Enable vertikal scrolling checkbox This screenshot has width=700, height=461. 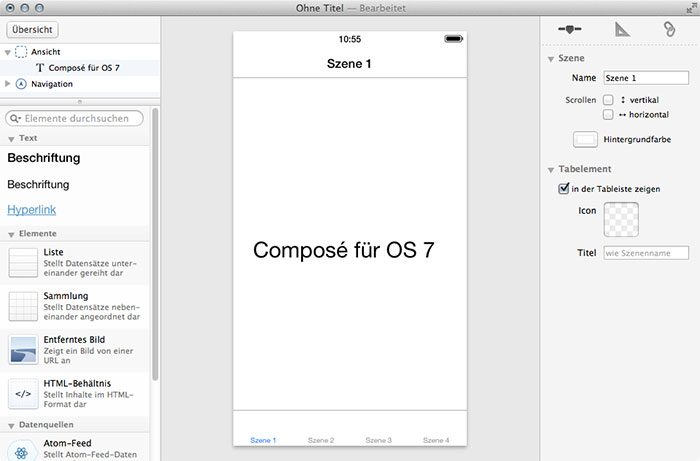(x=608, y=100)
